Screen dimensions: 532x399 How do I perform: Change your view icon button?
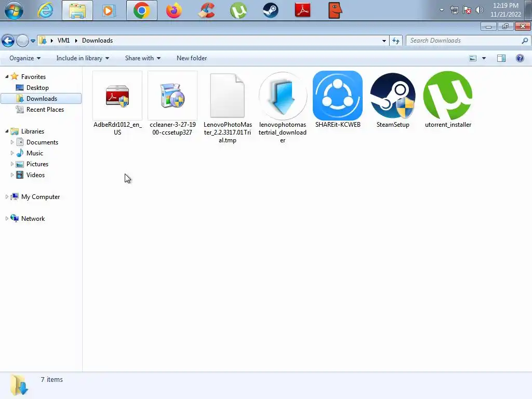click(x=473, y=58)
